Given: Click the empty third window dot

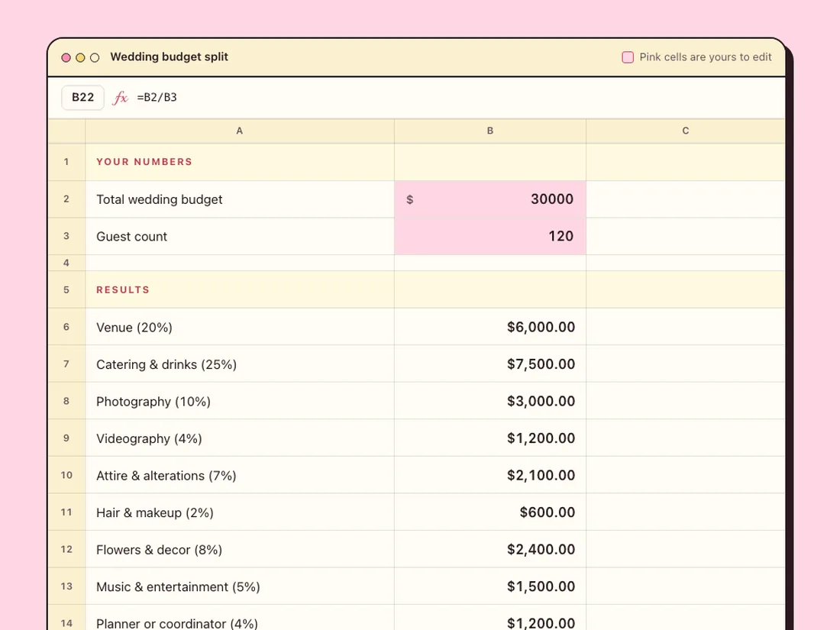Looking at the screenshot, I should tap(95, 57).
